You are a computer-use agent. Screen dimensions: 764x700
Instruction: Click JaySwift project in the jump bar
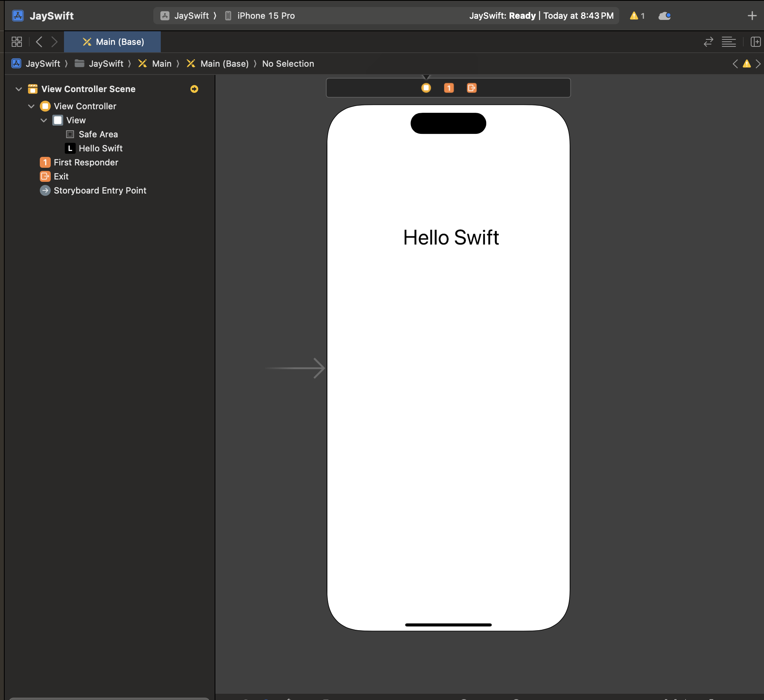tap(36, 64)
